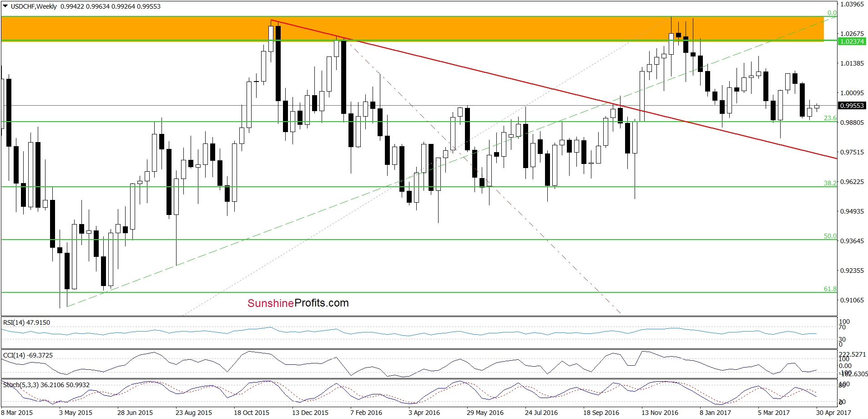Click the 8 Jan 2017 date label
The height and width of the screenshot is (419, 868).
(716, 413)
